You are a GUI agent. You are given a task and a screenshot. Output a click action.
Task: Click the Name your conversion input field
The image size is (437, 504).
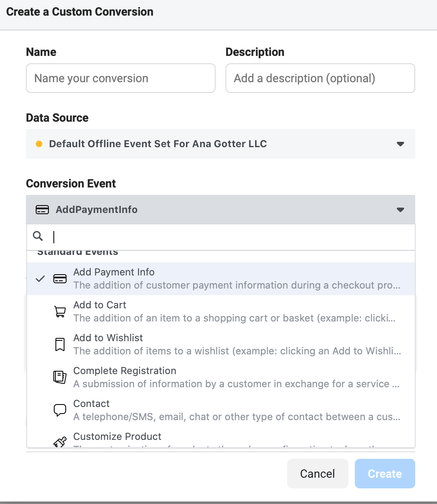pos(120,78)
